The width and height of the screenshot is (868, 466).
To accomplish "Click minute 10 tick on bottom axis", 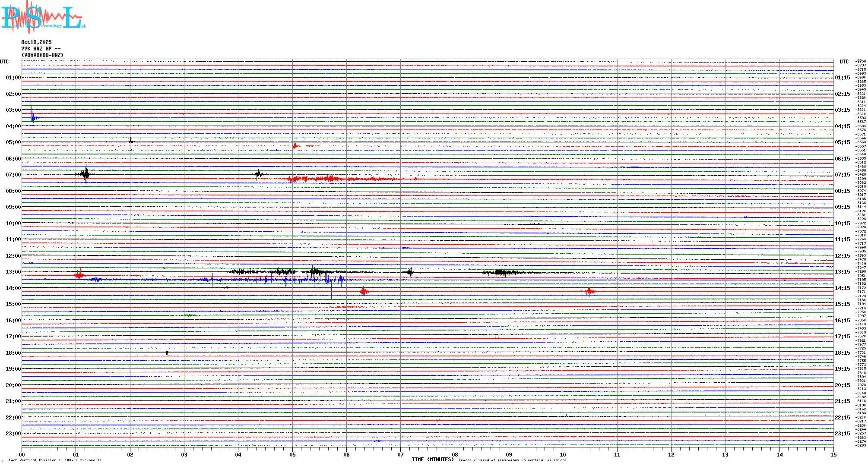I will (563, 454).
